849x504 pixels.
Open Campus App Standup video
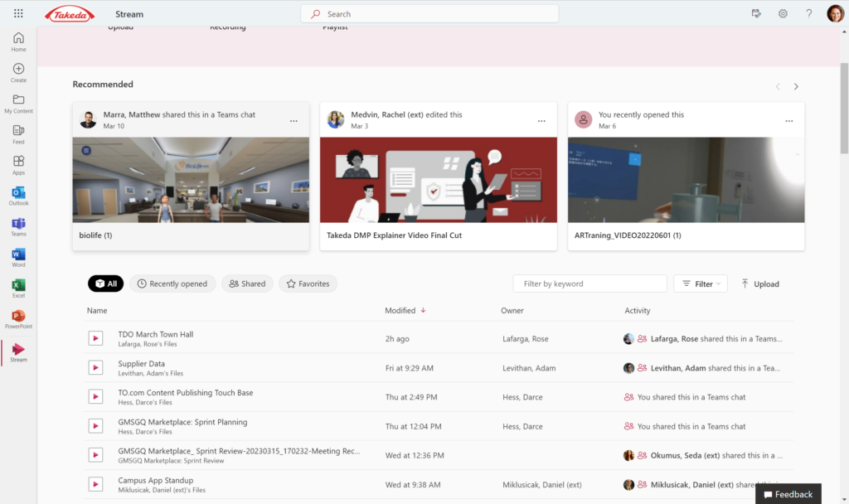point(155,480)
